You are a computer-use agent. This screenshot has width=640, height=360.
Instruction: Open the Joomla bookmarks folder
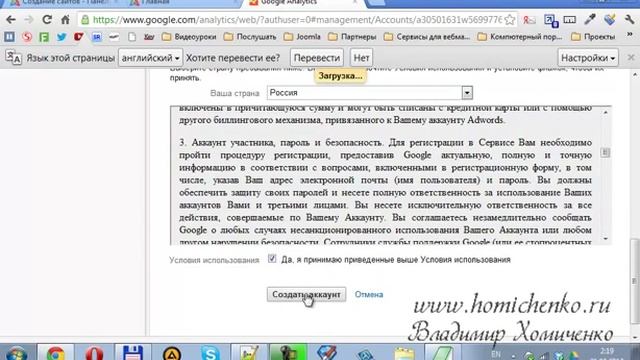click(x=302, y=37)
